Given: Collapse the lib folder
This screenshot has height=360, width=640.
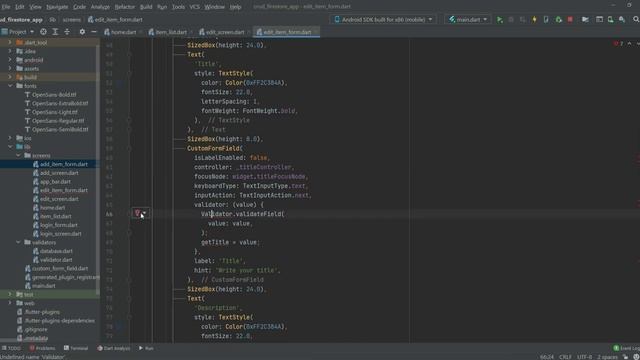Looking at the screenshot, I should pyautogui.click(x=10, y=147).
